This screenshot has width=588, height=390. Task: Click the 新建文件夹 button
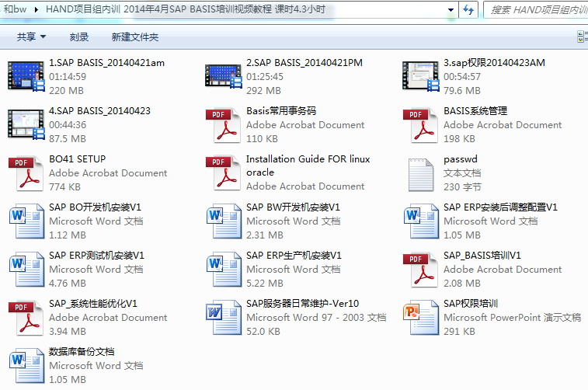tap(135, 37)
